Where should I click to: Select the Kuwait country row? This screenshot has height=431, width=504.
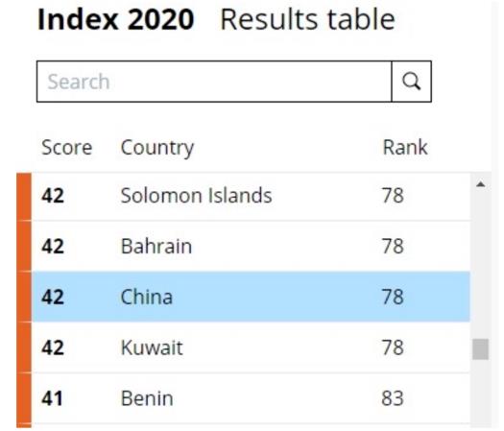[x=251, y=347]
